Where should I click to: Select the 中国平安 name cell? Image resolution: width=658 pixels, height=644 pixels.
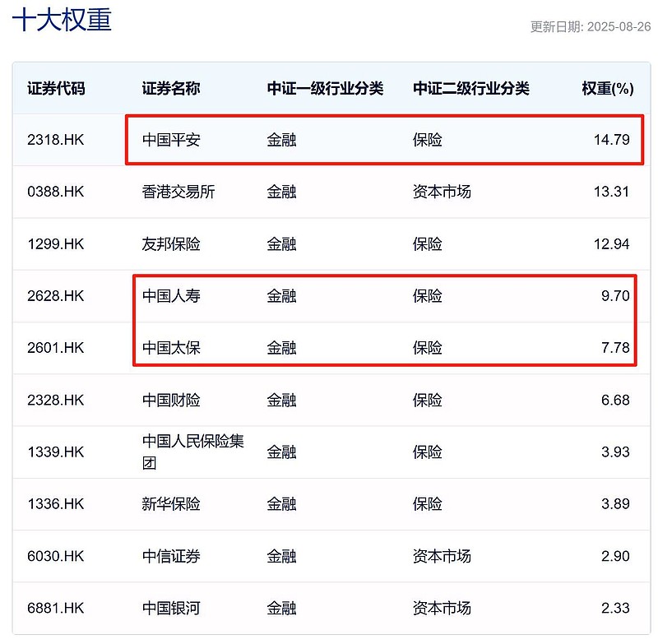tap(171, 140)
